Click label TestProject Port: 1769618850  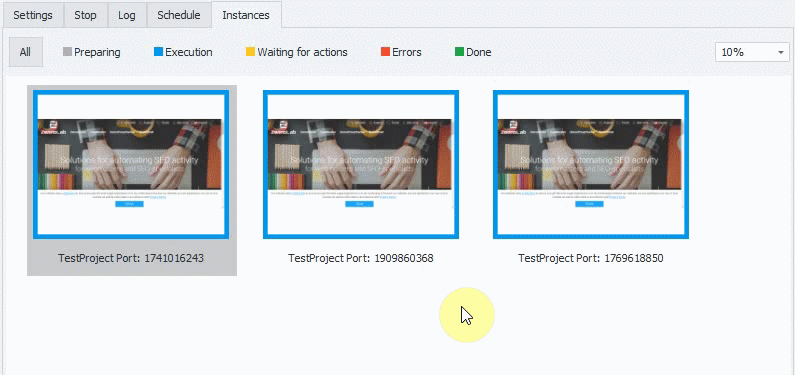[x=591, y=258]
